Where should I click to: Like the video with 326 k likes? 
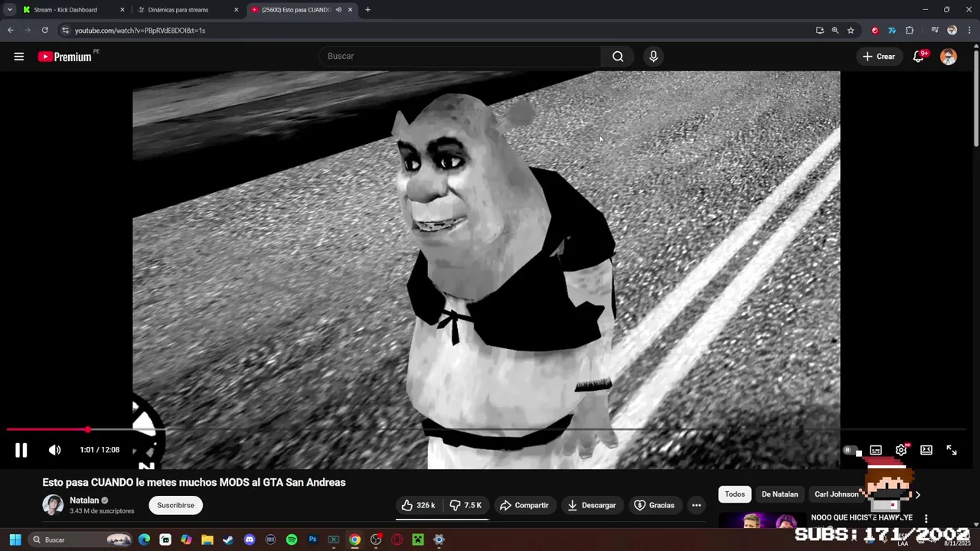[419, 505]
